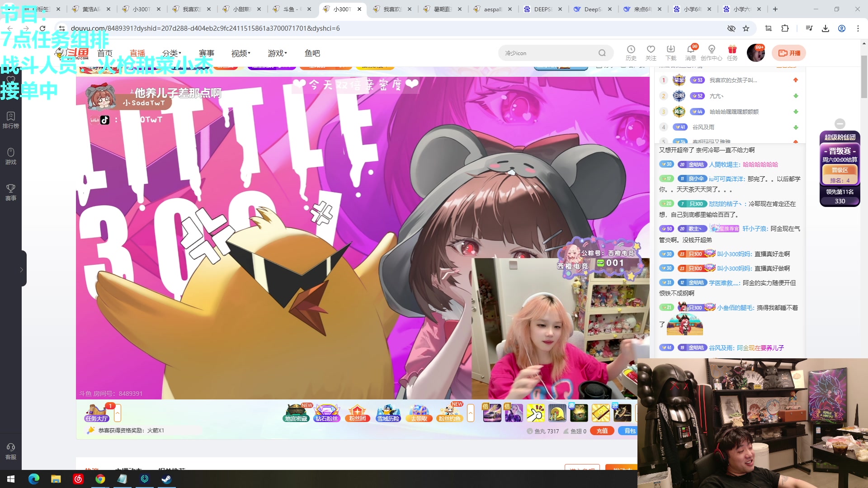Click the live video player

click(x=363, y=238)
